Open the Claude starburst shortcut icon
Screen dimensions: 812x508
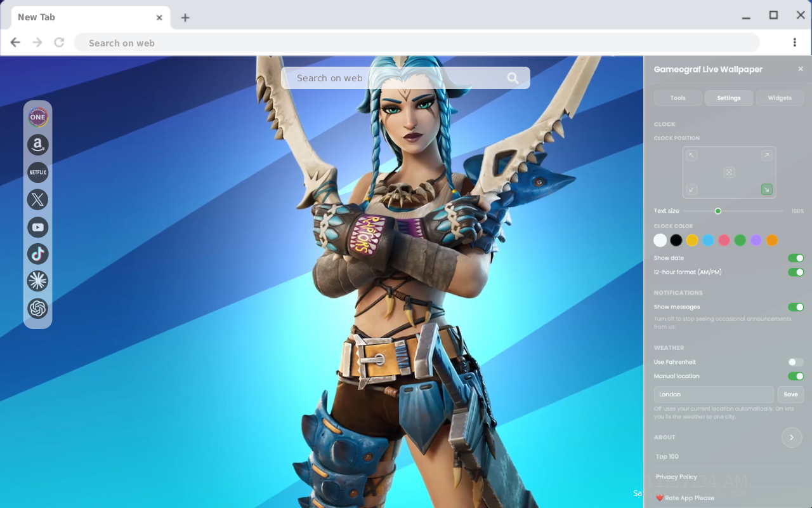[x=38, y=281]
